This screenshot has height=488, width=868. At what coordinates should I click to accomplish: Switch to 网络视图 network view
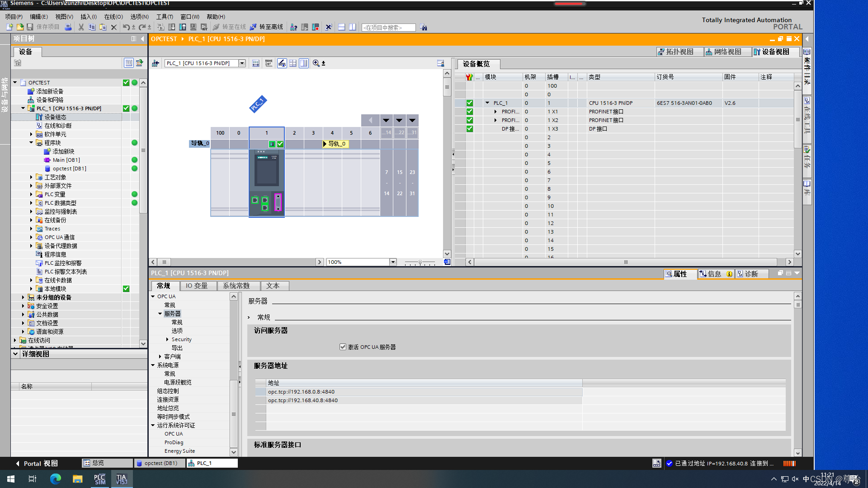[x=723, y=52]
